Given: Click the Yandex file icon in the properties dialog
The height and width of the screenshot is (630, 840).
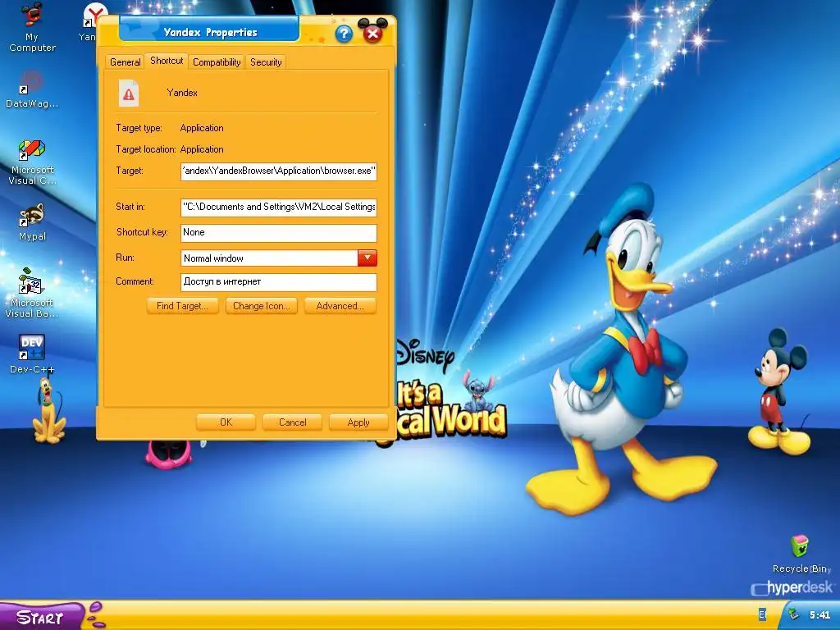Looking at the screenshot, I should point(129,94).
